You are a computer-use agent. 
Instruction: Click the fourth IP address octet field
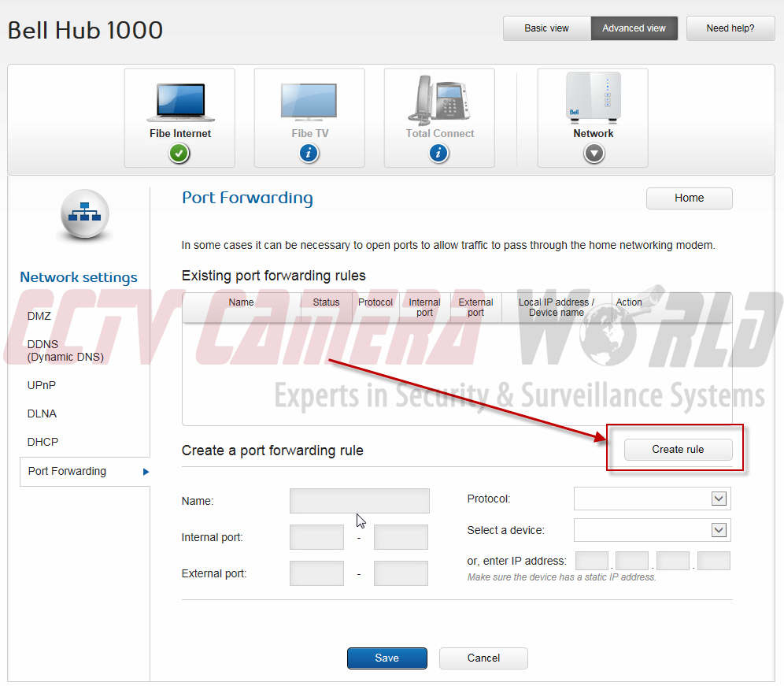[x=714, y=561]
